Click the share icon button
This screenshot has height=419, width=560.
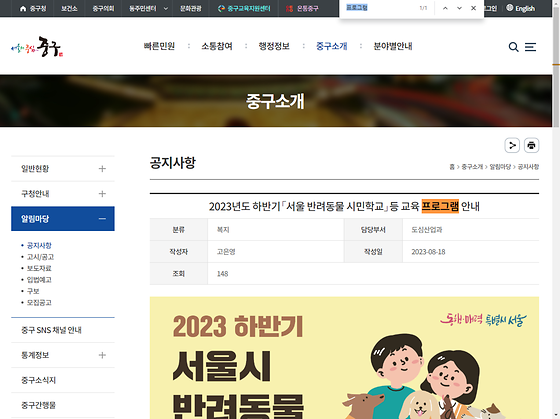coord(512,145)
